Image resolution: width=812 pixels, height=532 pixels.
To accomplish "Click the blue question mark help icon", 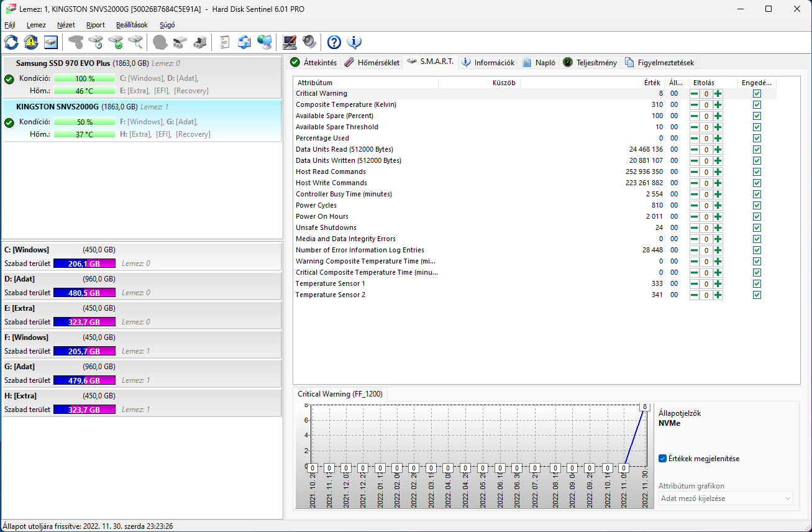I will [334, 42].
